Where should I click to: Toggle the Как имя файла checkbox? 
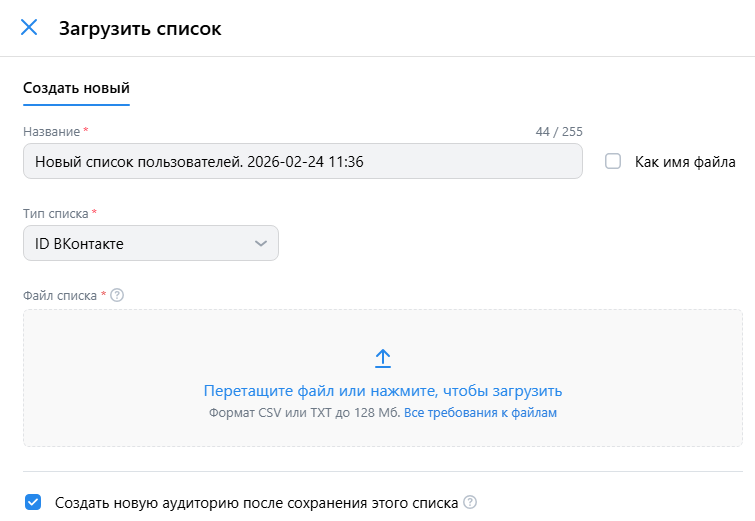point(613,161)
